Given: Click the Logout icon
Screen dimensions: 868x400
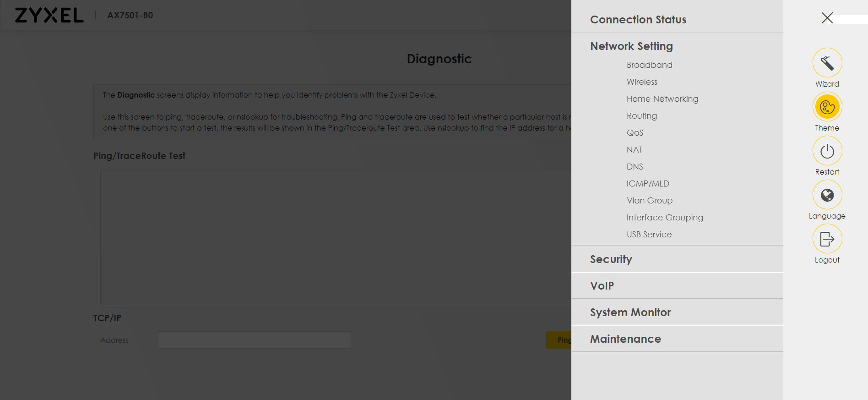Looking at the screenshot, I should click(827, 239).
